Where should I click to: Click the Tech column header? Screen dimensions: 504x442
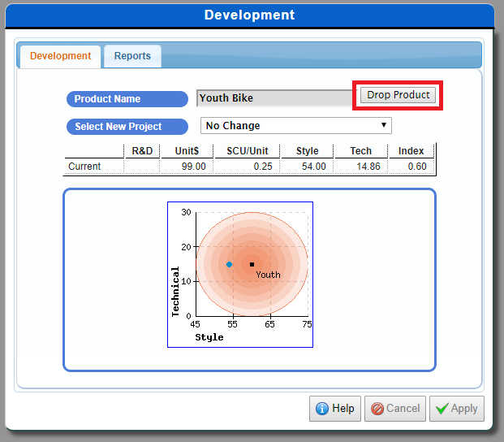(x=360, y=151)
